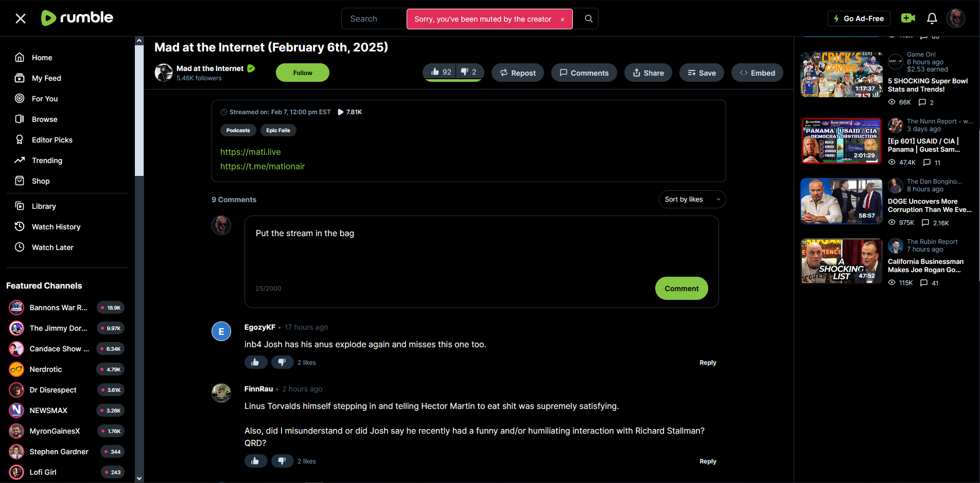Open 'California Businessman Makes Joe Rogan' title
Image resolution: width=980 pixels, height=483 pixels.
click(x=925, y=265)
